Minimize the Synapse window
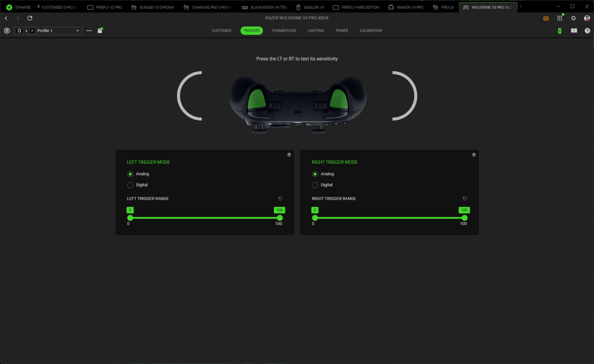This screenshot has height=364, width=594. (x=558, y=7)
